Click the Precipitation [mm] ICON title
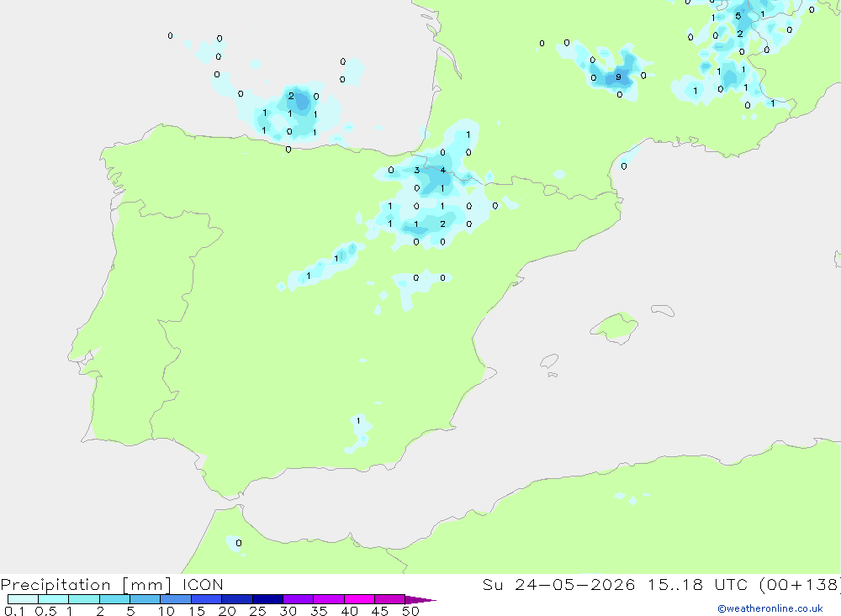The height and width of the screenshot is (616, 841). 112,584
